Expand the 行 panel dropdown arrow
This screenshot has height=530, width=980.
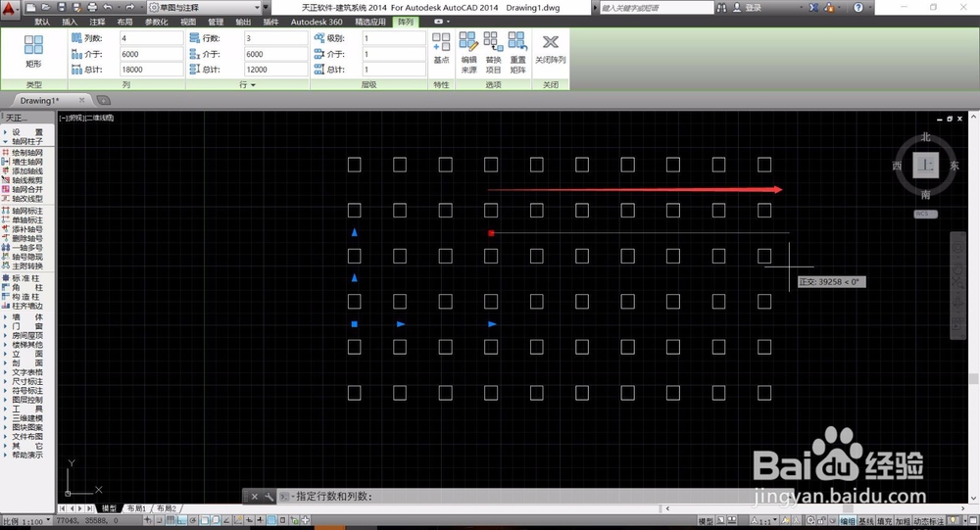point(253,85)
